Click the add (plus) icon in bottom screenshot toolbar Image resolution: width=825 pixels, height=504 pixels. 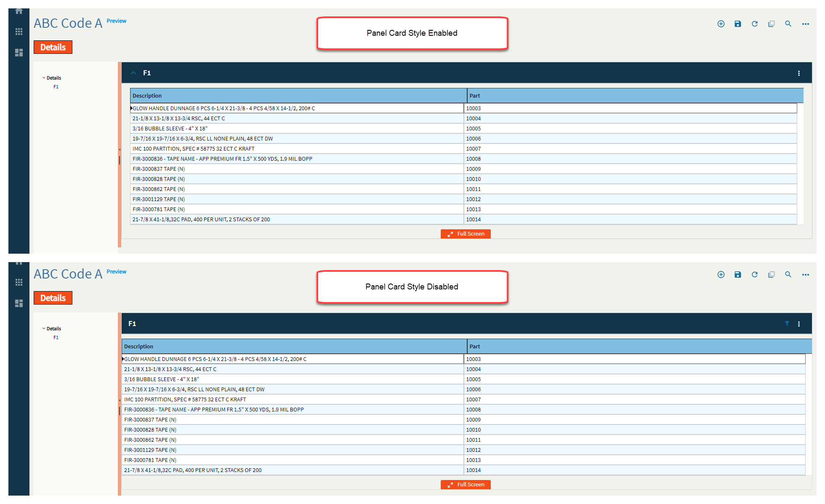pos(721,275)
